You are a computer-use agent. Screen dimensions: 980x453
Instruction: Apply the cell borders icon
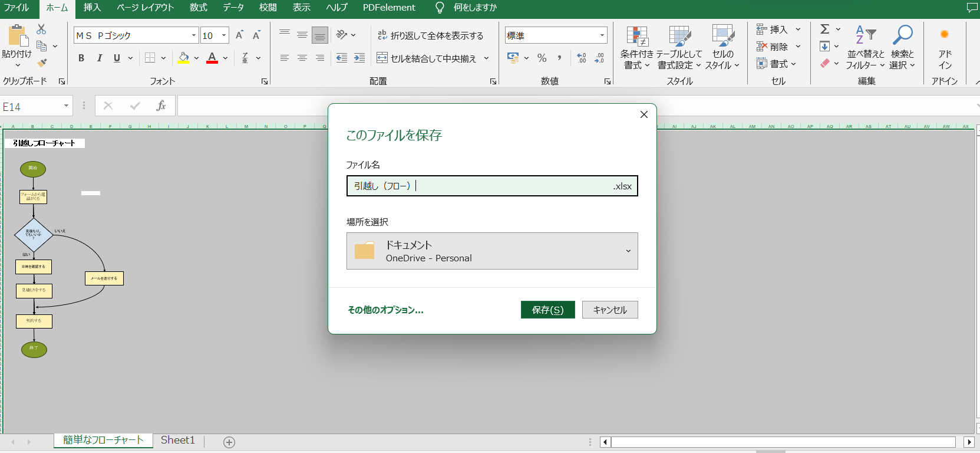click(150, 58)
